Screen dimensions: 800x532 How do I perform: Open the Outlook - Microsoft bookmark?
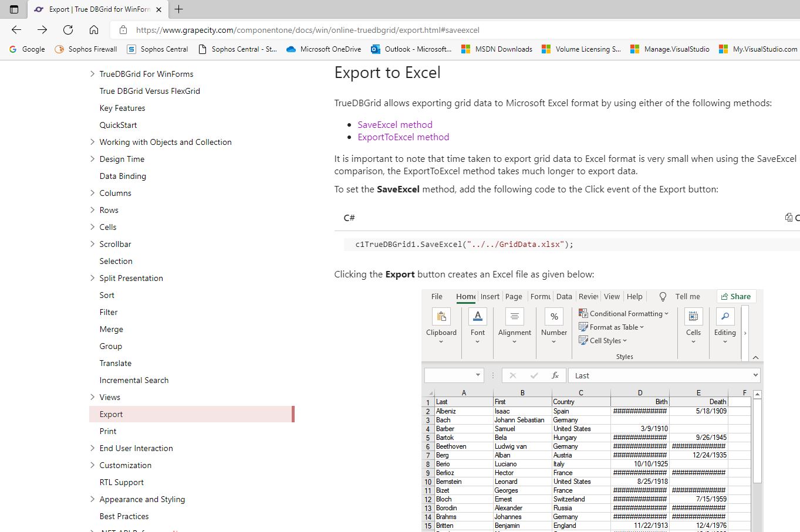pyautogui.click(x=411, y=49)
